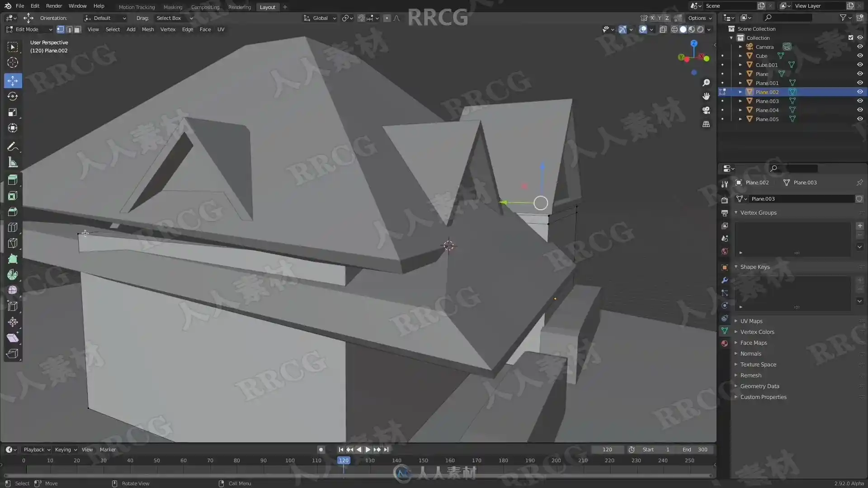This screenshot has width=868, height=488.
Task: Expand the Geometry Data section
Action: 759,386
